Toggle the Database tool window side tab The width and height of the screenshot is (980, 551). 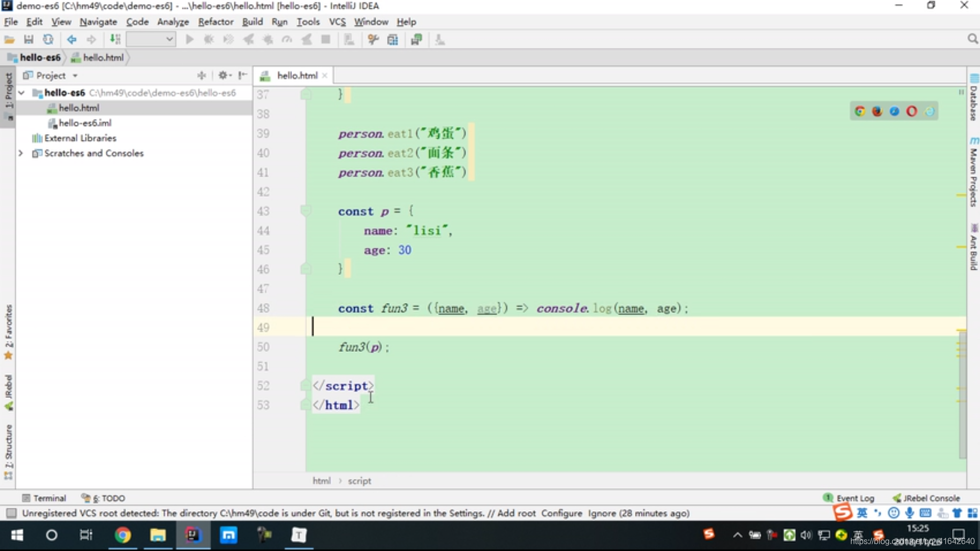[973, 98]
